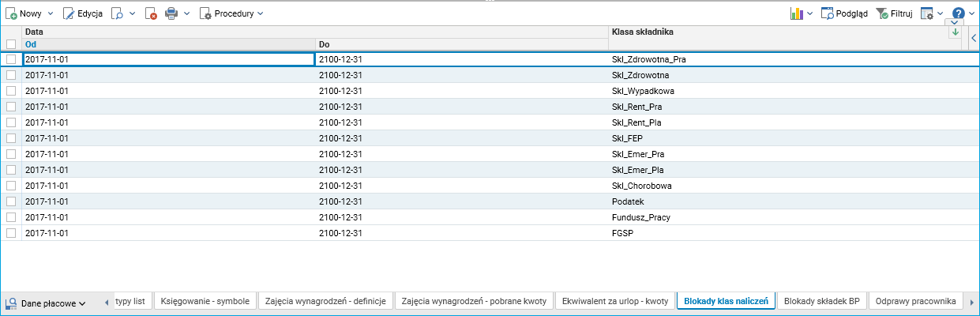Click the delete record red X icon
The image size is (980, 316).
point(151,13)
